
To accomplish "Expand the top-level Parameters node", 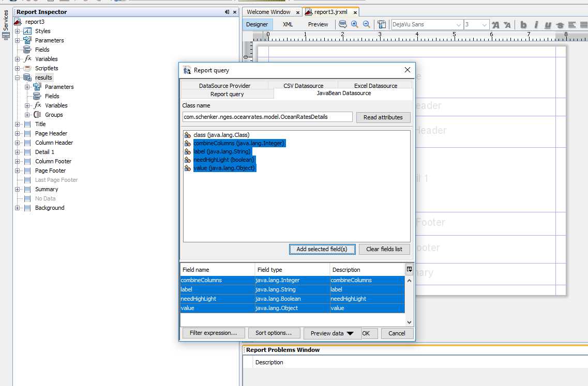I will (17, 40).
